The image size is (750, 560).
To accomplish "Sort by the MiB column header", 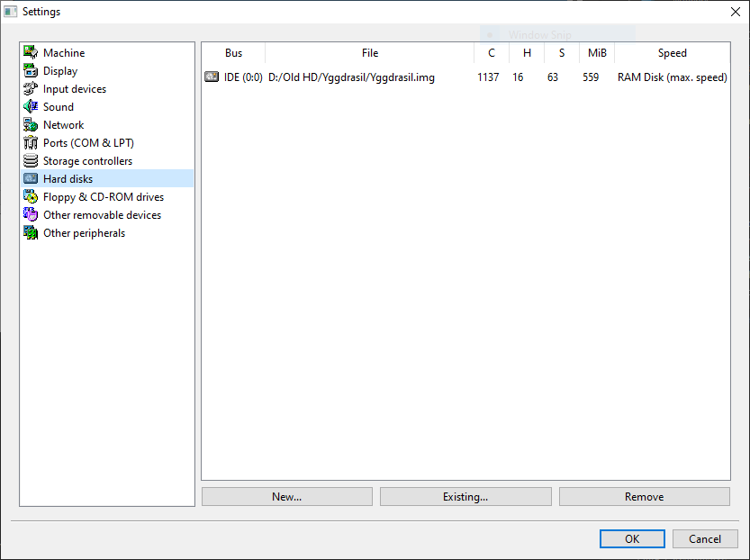I will click(x=595, y=53).
